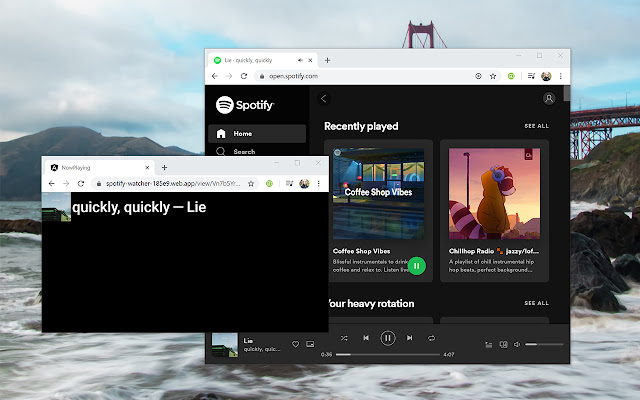Go to Home in Spotify sidebar

coord(257,133)
